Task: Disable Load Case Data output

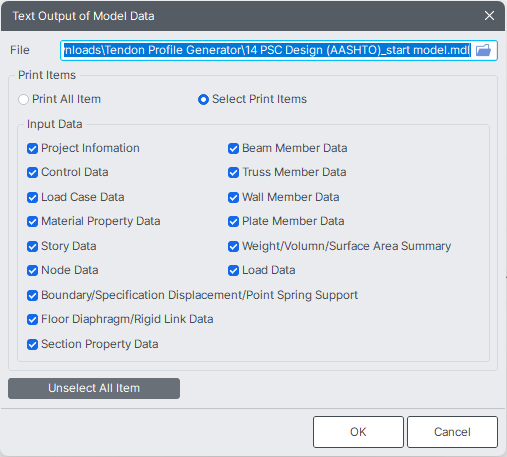Action: (32, 197)
